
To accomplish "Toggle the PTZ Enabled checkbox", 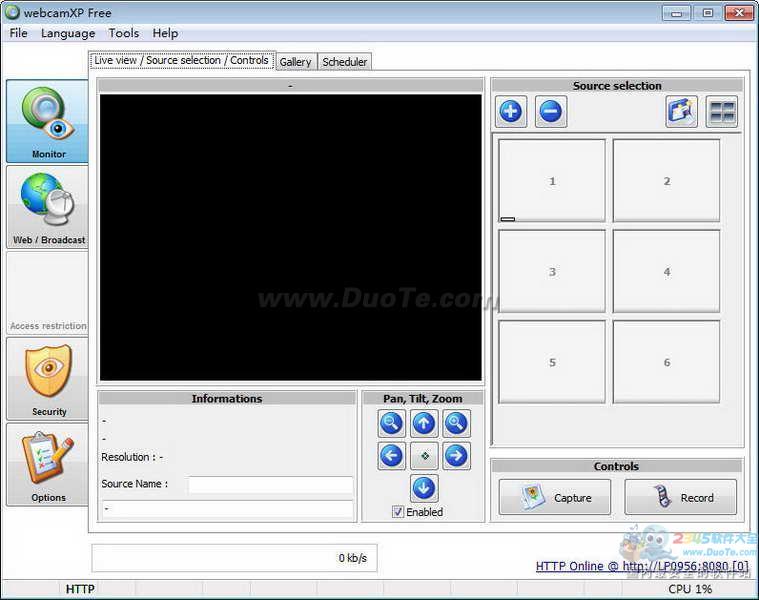I will (397, 511).
